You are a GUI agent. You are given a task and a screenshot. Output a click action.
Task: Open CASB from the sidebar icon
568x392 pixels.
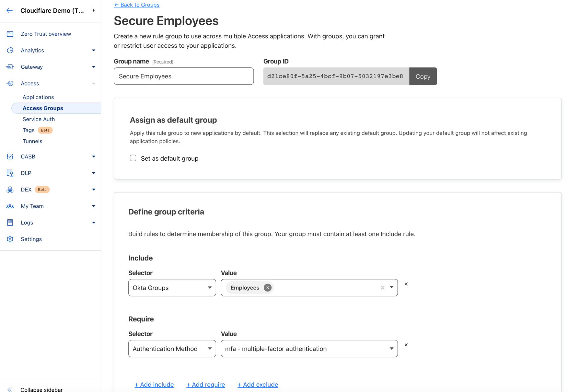click(10, 156)
